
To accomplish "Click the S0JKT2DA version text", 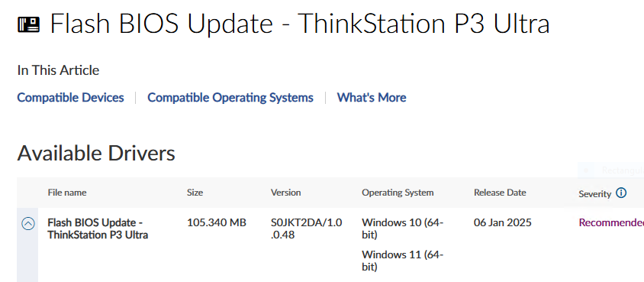I will (x=307, y=229).
